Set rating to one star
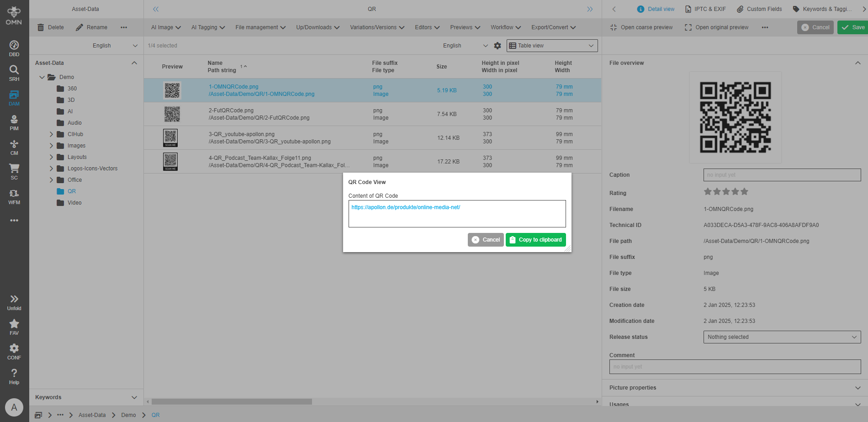This screenshot has height=422, width=868. click(708, 192)
